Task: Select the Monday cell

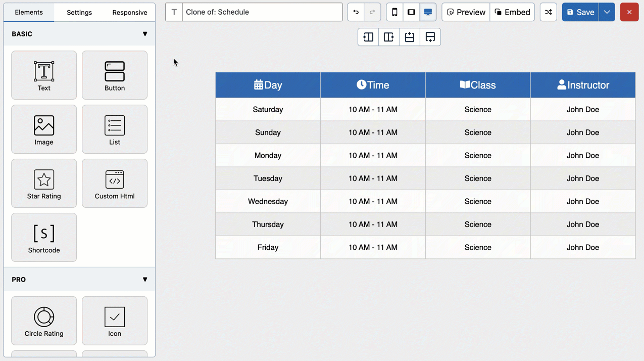Action: pyautogui.click(x=268, y=156)
